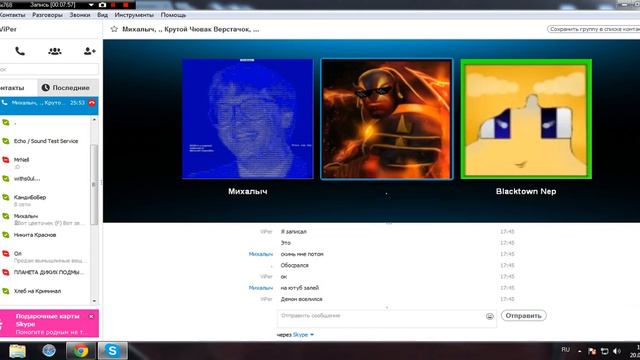Click status icon beside Хлеб на Криминал
This screenshot has height=360, width=640.
pos(6,291)
